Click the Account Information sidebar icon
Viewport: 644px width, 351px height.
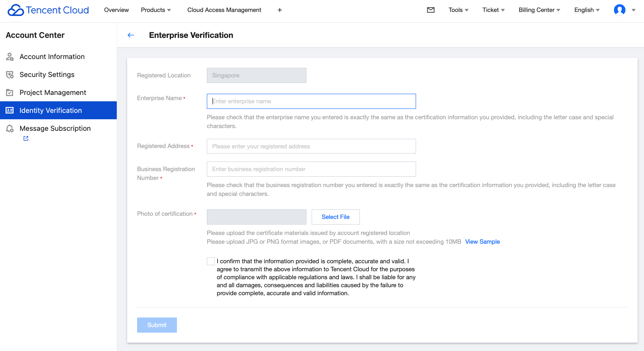[x=10, y=57]
